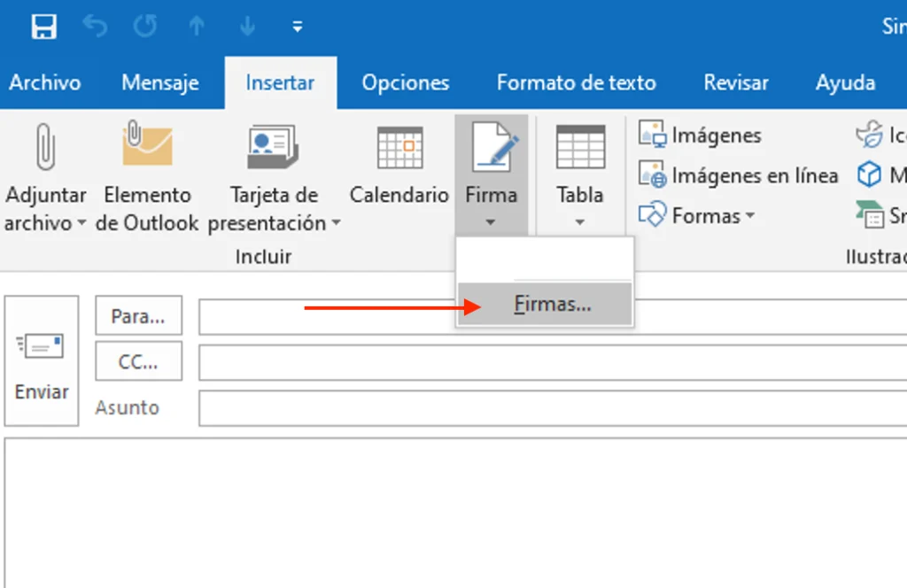Click the Redo icon in quick access toolbar

(x=145, y=27)
